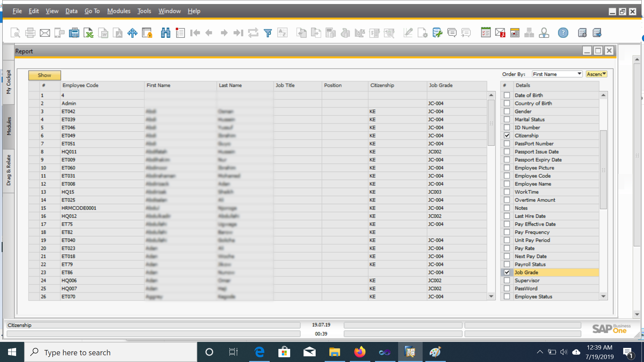Uncheck the Citizenship checkbox
The image size is (644, 362).
point(507,135)
